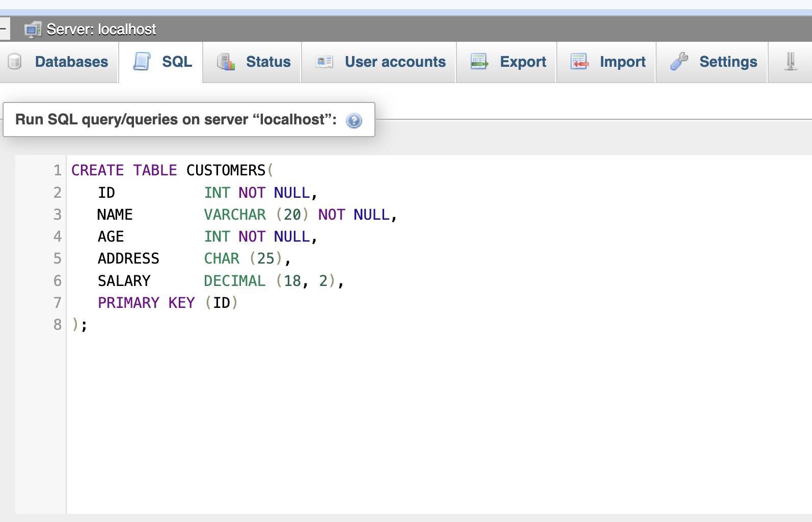Click the ID column name on line 2
Viewport: 812px width, 522px height.
(x=106, y=193)
